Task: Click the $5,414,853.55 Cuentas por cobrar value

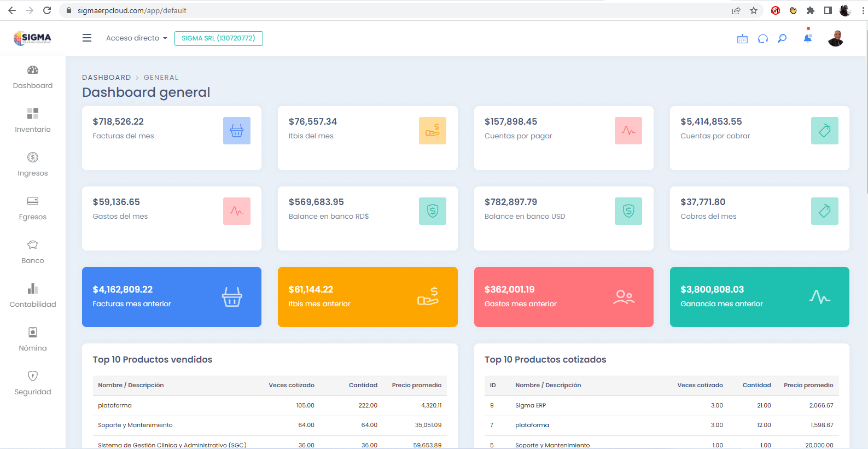Action: 711,121
